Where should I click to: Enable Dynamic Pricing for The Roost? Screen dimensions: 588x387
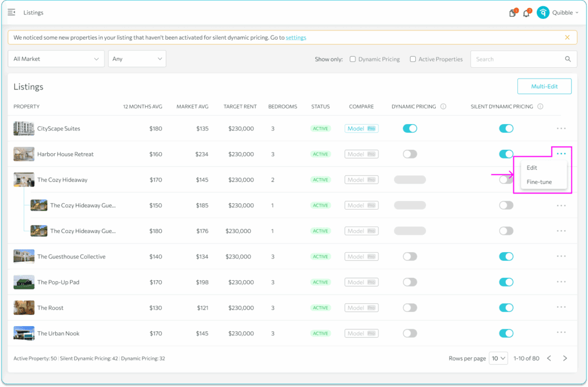[x=409, y=308]
